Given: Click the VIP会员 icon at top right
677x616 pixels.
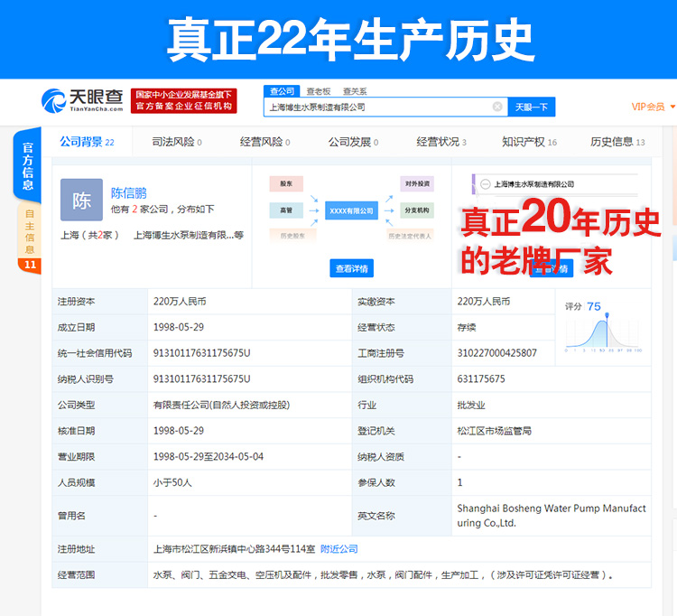Looking at the screenshot, I should click(652, 107).
